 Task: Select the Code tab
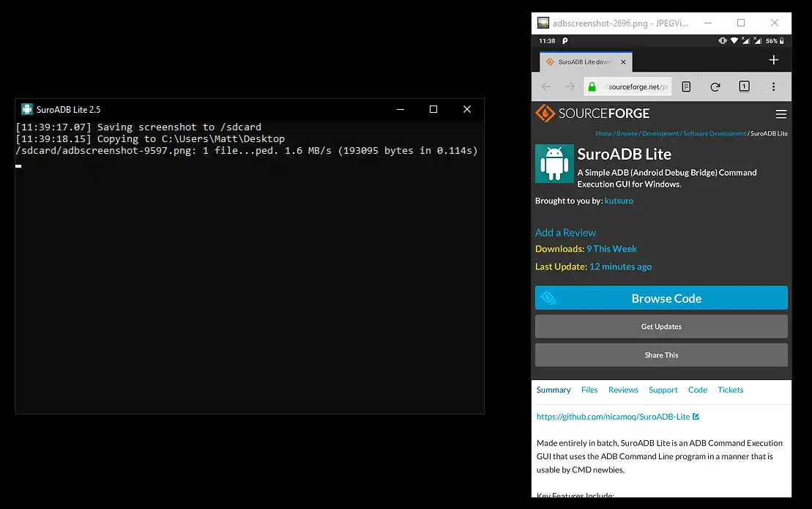[698, 390]
